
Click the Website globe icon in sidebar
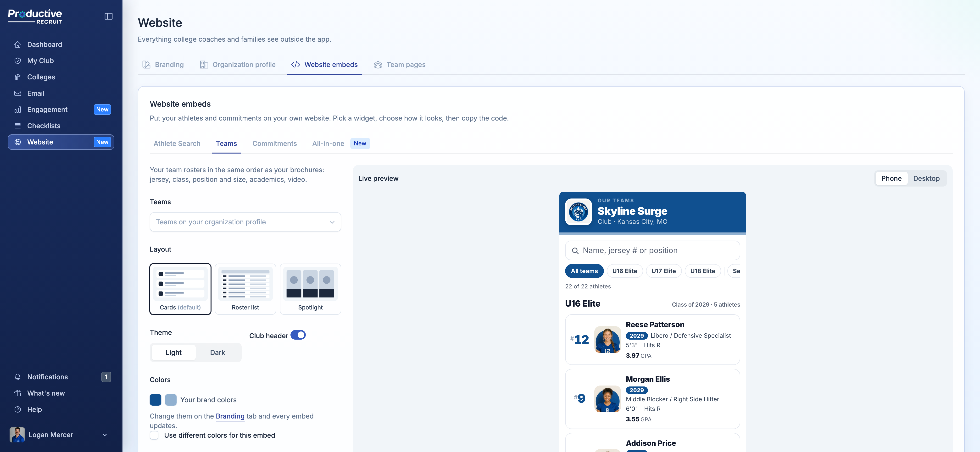pos(17,142)
